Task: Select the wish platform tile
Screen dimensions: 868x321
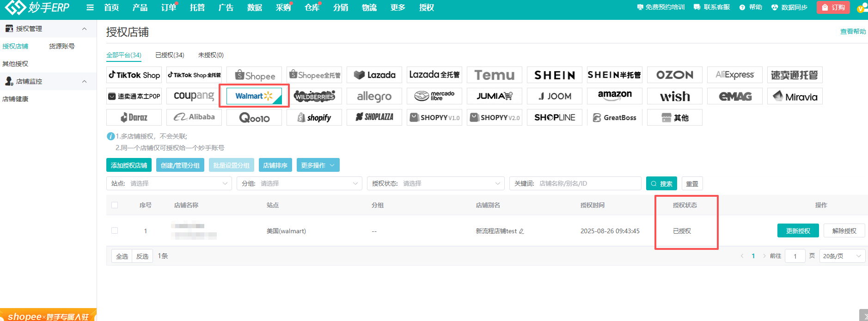Action: (x=675, y=96)
